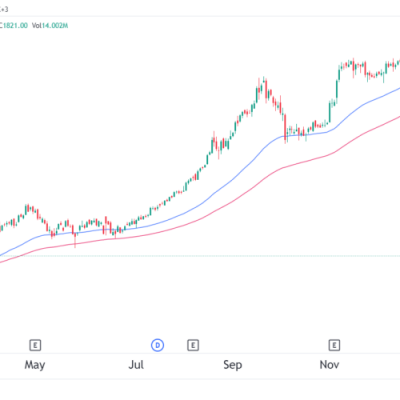
Task: Click the C1821.00 close price value
Action: [x=14, y=26]
